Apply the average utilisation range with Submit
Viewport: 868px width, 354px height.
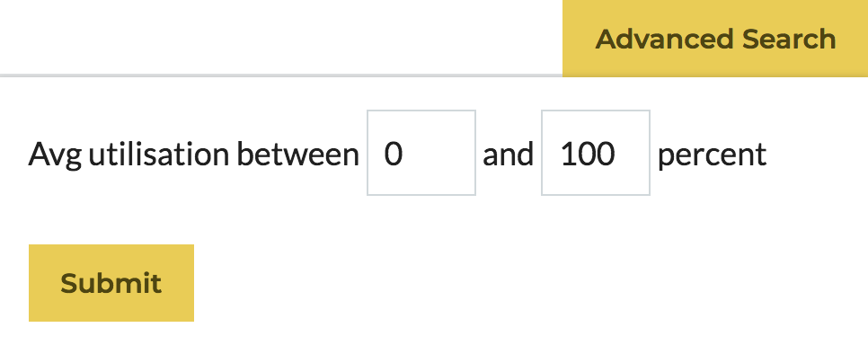click(111, 283)
